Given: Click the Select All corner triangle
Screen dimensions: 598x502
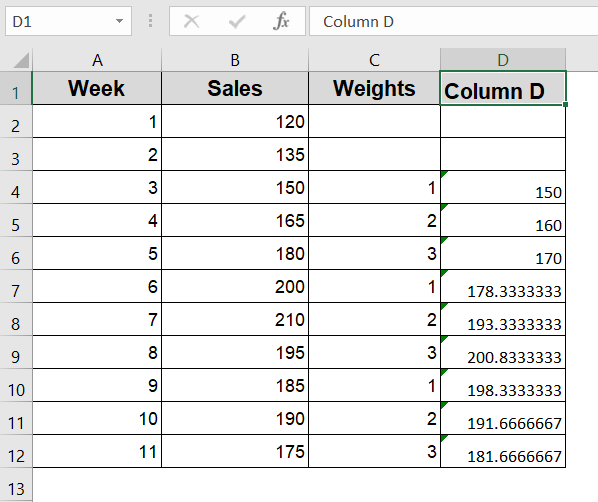Looking at the screenshot, I should 21,60.
